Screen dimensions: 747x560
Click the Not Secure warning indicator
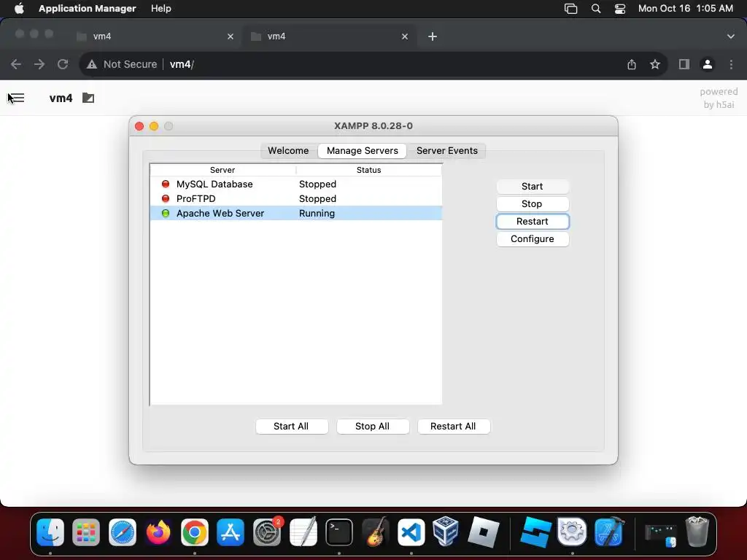[122, 64]
